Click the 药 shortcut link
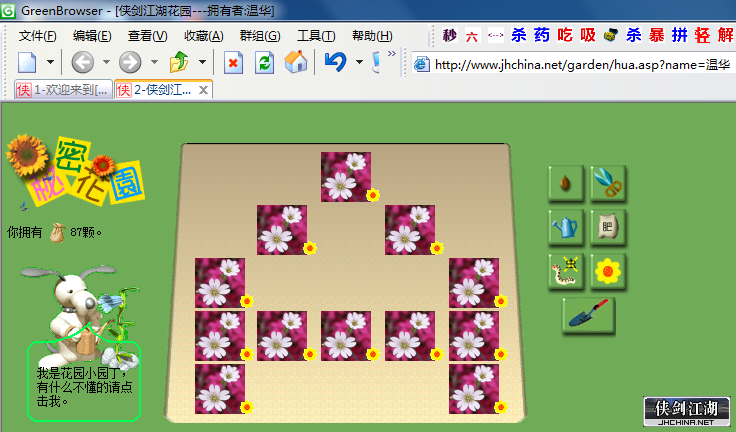The height and width of the screenshot is (432, 736). [541, 35]
